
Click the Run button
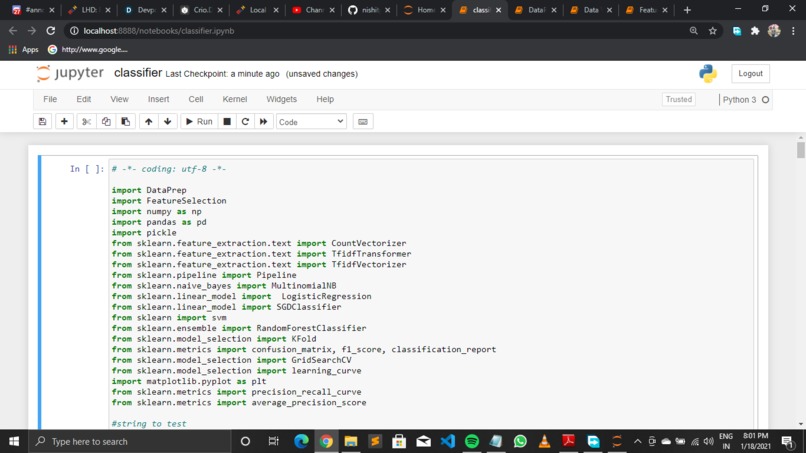[199, 122]
